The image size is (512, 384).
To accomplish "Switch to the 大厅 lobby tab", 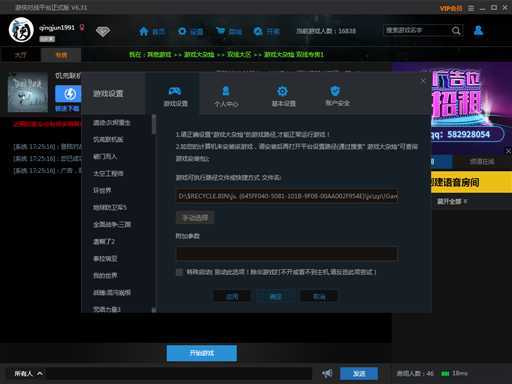I will click(21, 55).
